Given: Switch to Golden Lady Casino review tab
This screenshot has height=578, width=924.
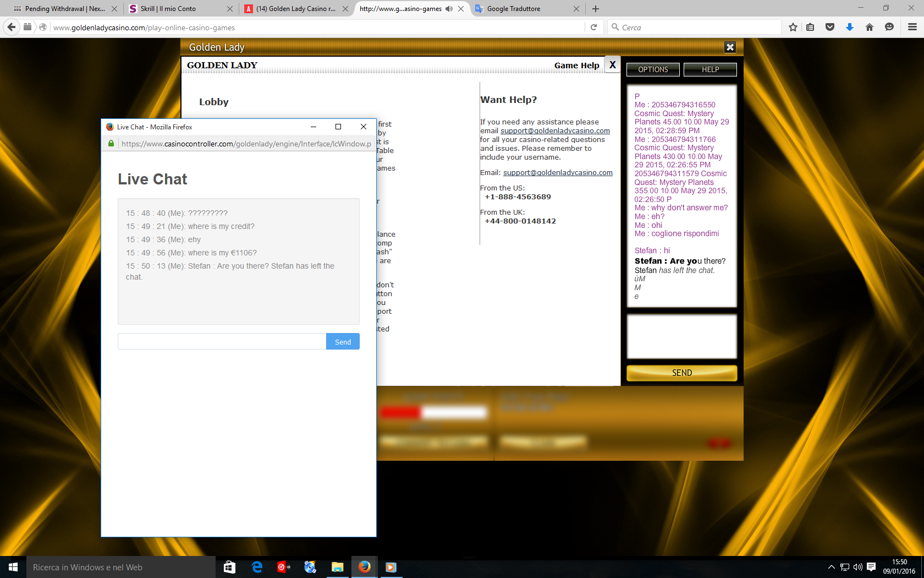Looking at the screenshot, I should (x=295, y=9).
